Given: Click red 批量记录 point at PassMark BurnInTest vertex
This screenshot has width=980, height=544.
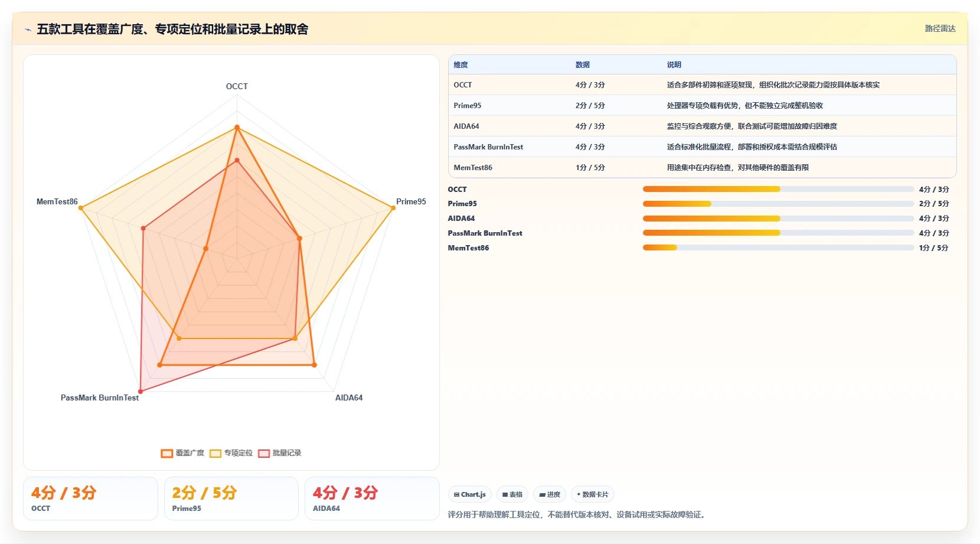Looking at the screenshot, I should (141, 392).
